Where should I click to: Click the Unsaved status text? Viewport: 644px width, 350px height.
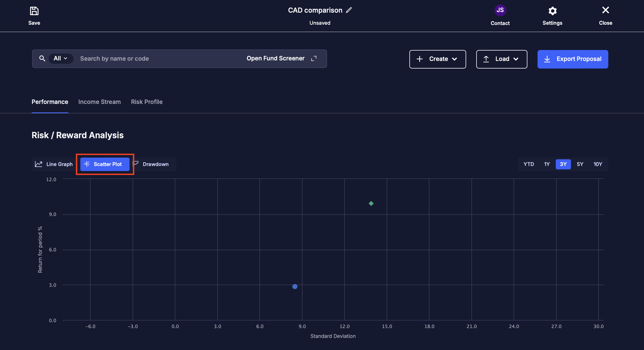320,23
